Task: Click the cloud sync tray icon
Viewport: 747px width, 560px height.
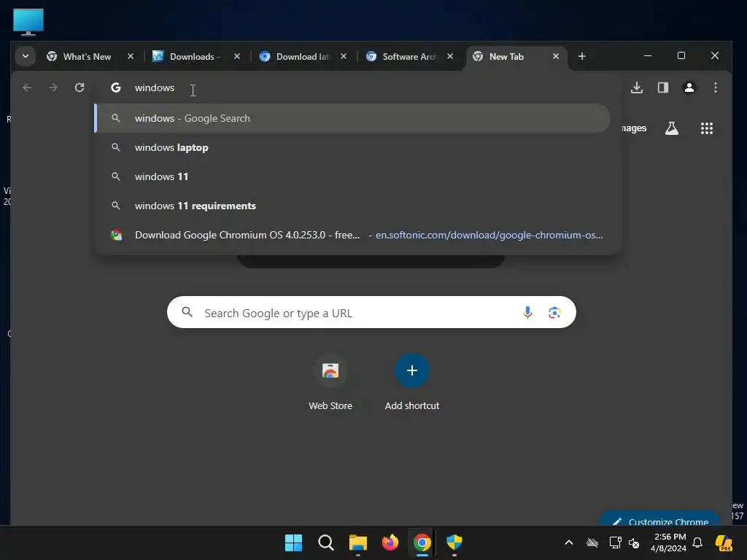Action: click(x=592, y=542)
